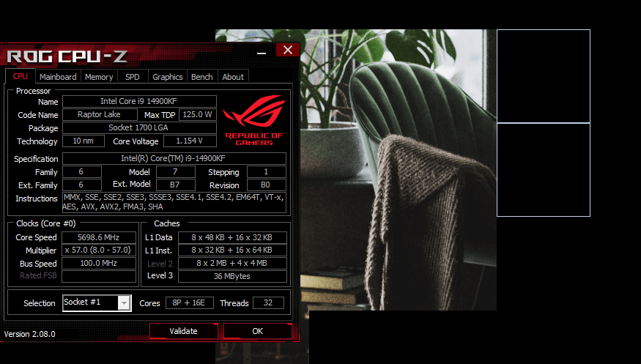Click the Version 2.08.0 label

30,334
